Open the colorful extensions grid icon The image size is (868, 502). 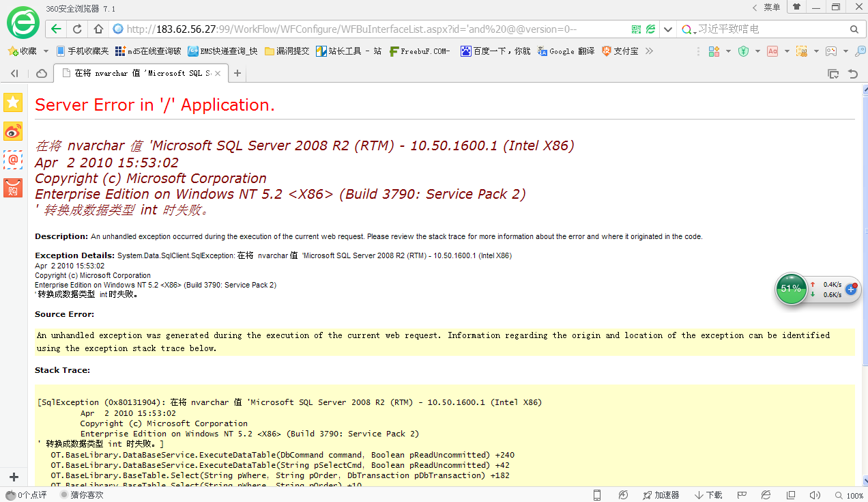(714, 51)
